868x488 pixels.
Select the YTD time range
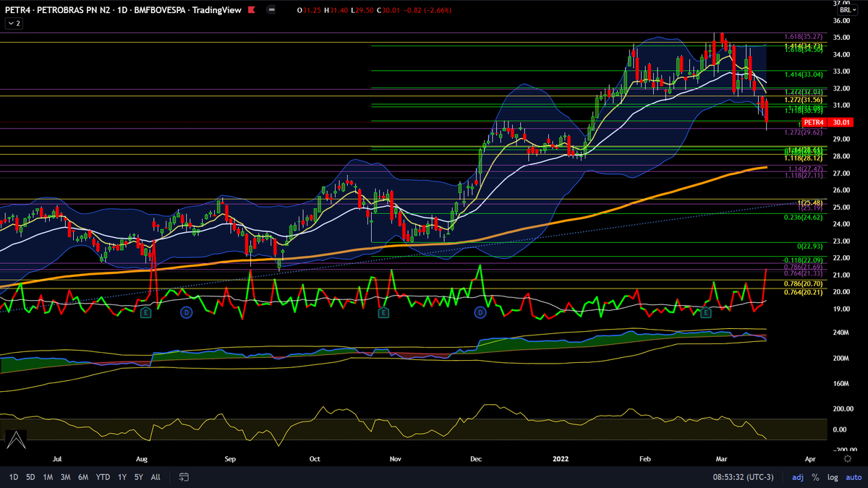103,477
